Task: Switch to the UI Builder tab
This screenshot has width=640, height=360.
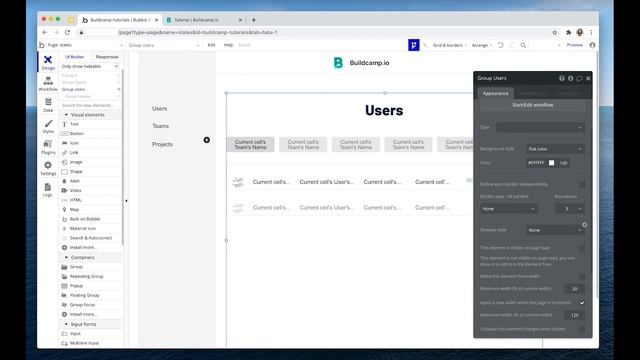Action: pos(74,57)
